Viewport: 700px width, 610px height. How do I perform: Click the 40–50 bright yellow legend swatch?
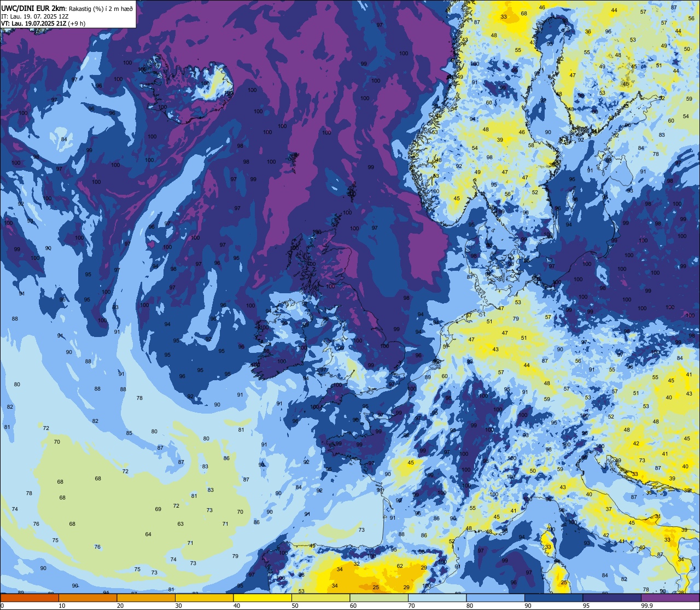coord(262,597)
